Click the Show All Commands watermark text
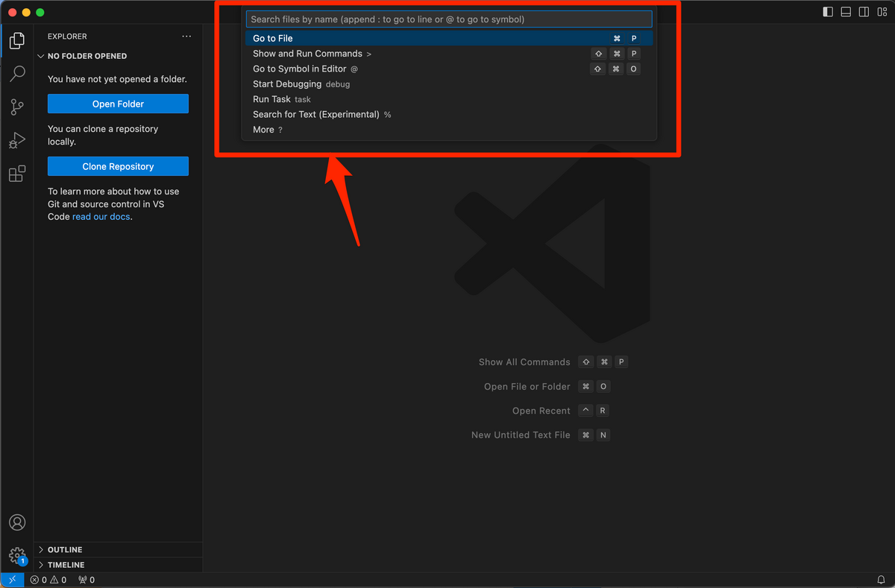 [x=524, y=362]
